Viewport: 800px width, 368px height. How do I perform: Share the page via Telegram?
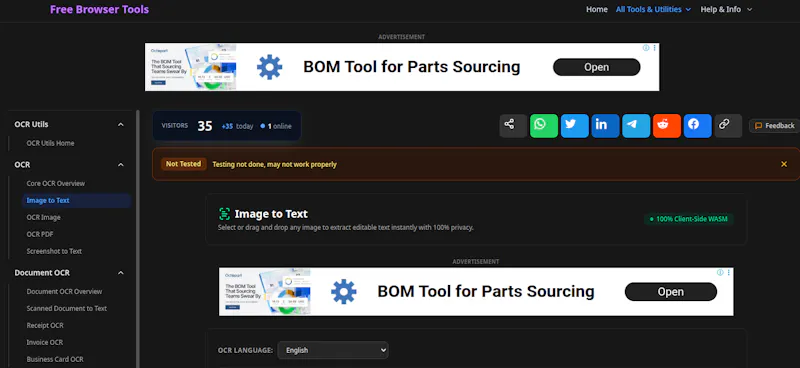[636, 126]
